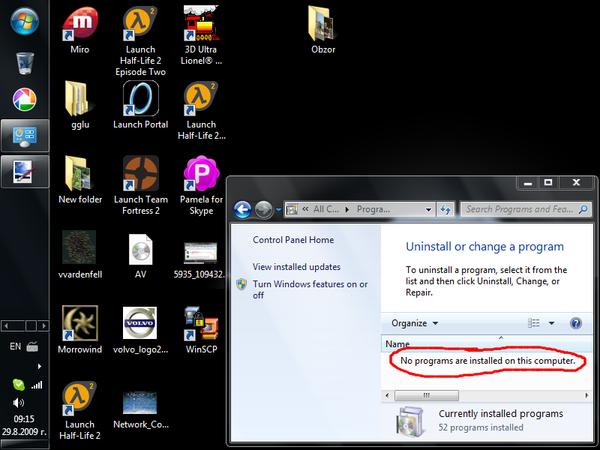
Task: Open the address bar history dropdown
Action: pyautogui.click(x=429, y=209)
